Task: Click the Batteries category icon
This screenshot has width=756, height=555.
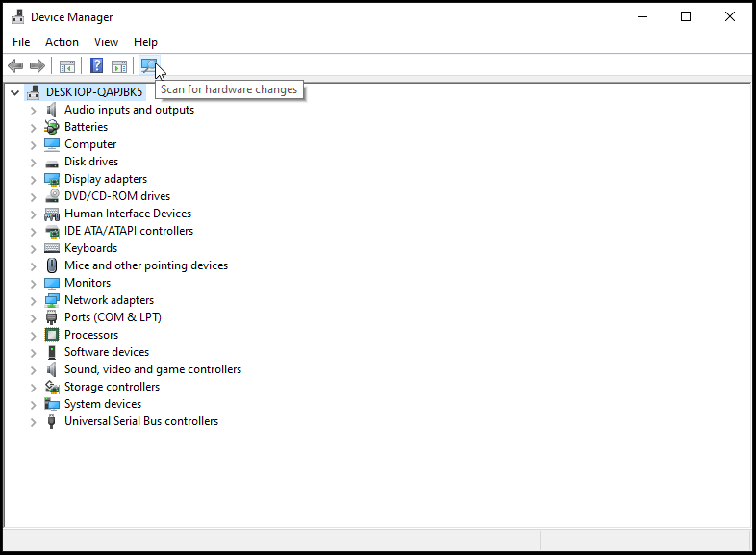Action: pyautogui.click(x=52, y=127)
